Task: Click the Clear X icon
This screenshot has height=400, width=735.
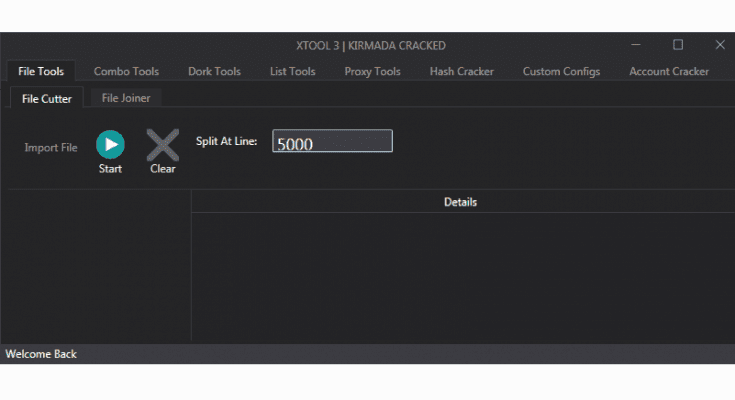Action: tap(162, 145)
